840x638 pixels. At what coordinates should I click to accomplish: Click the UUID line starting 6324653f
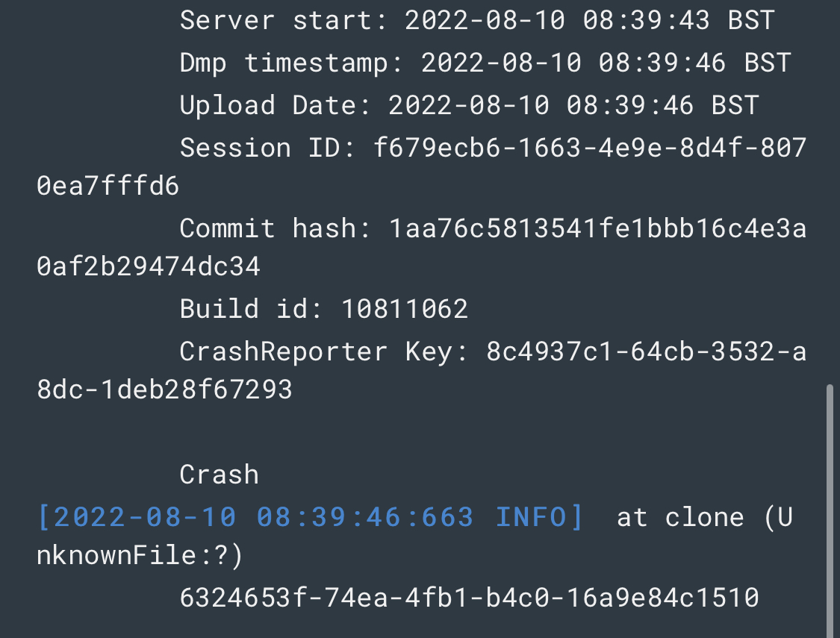469,598
